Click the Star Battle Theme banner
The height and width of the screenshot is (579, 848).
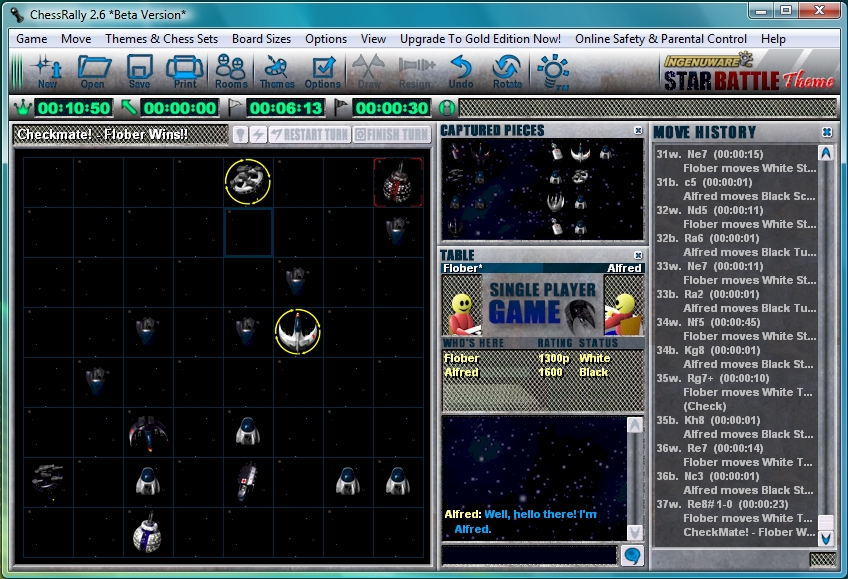click(748, 72)
